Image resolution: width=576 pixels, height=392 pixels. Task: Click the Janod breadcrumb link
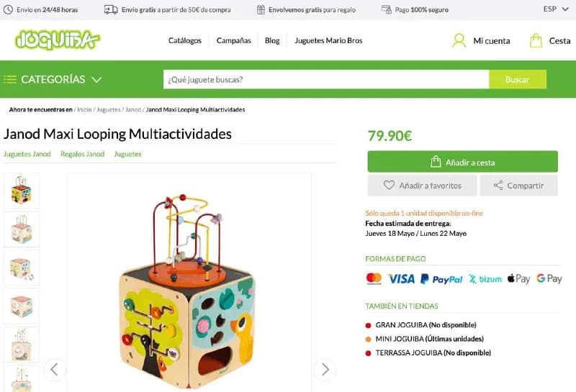tap(133, 109)
